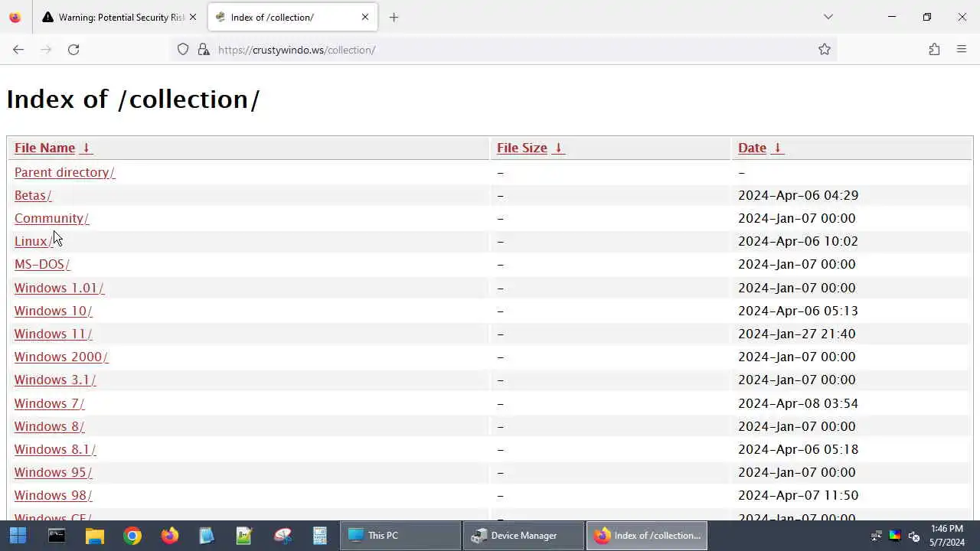Open the calculator icon in taskbar

(320, 536)
